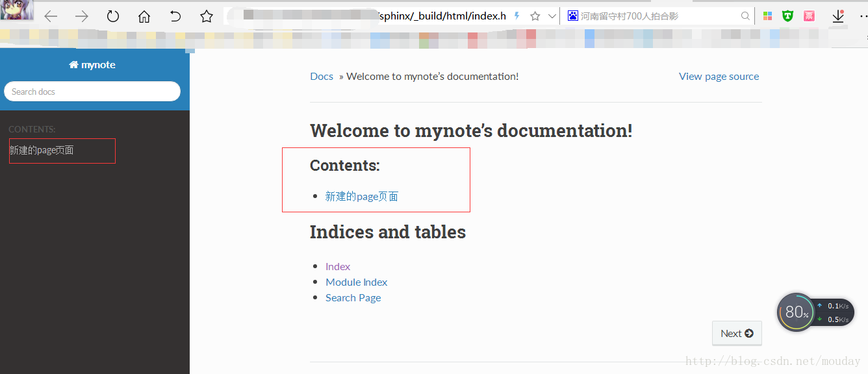Image resolution: width=868 pixels, height=374 pixels.
Task: Open the browser home page icon
Action: (x=144, y=16)
